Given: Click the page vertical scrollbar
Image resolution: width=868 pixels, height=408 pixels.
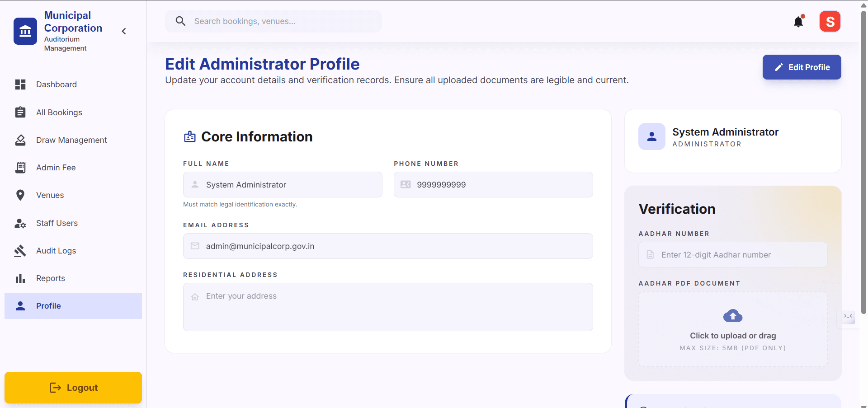Looking at the screenshot, I should pyautogui.click(x=864, y=162).
